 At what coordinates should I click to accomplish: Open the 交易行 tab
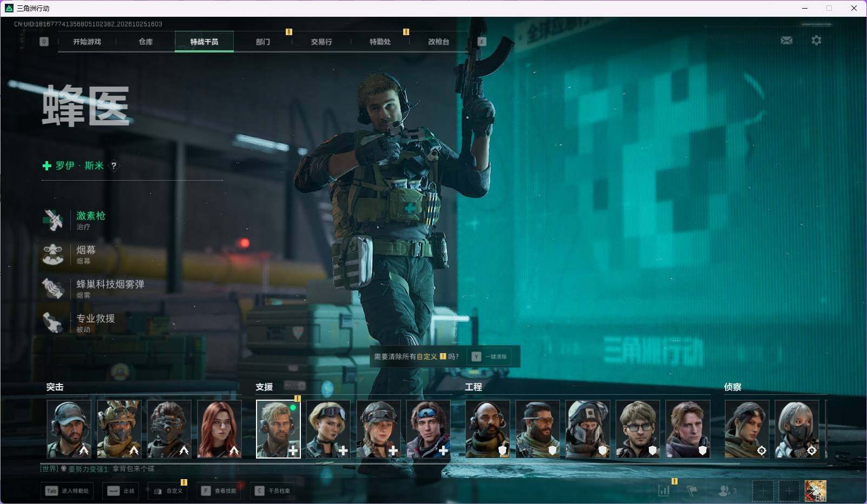(x=321, y=42)
